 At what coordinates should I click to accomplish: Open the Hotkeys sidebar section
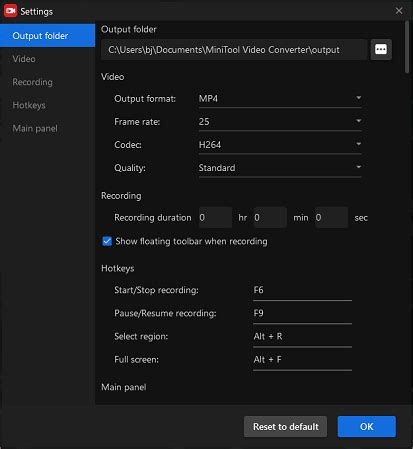(47, 105)
